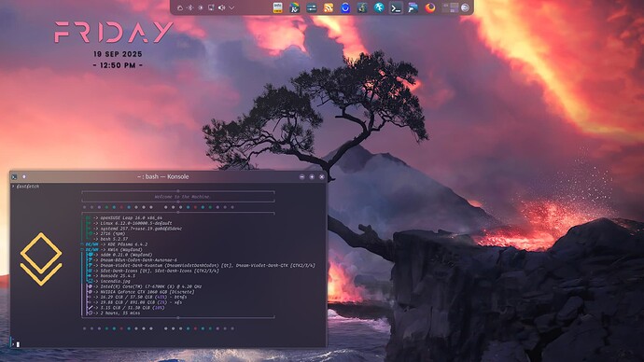Click the 'bash 5.2.37' line

114,239
